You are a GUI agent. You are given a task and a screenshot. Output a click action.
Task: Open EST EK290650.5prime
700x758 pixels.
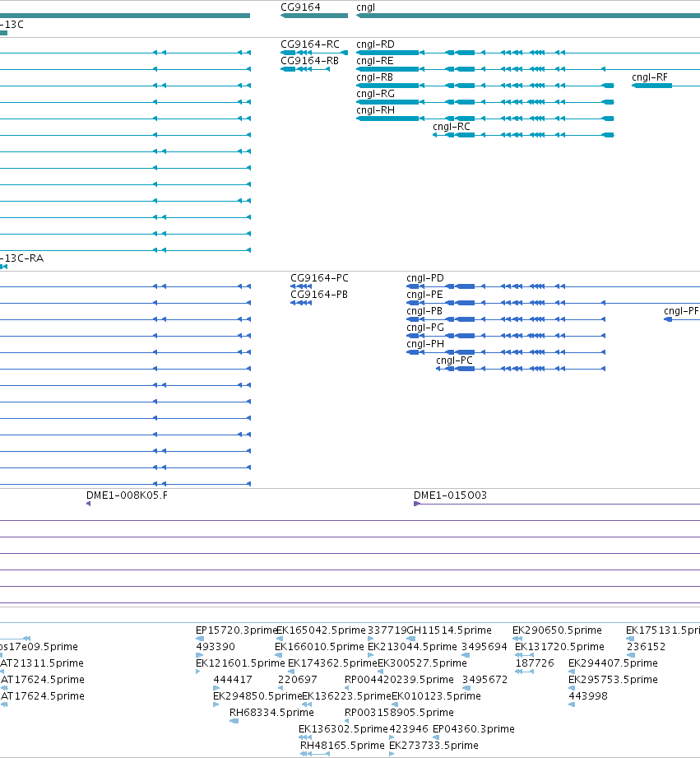coord(557,630)
